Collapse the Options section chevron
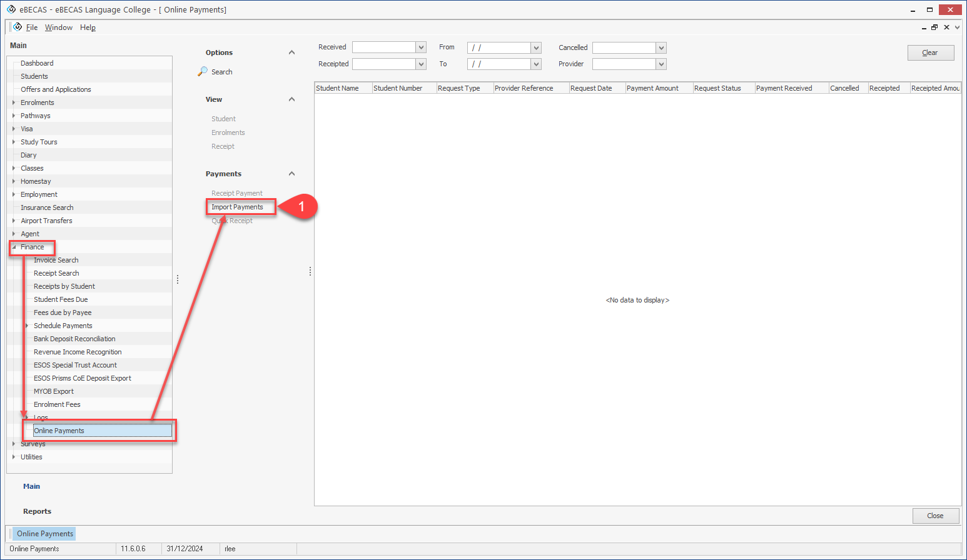 [291, 52]
